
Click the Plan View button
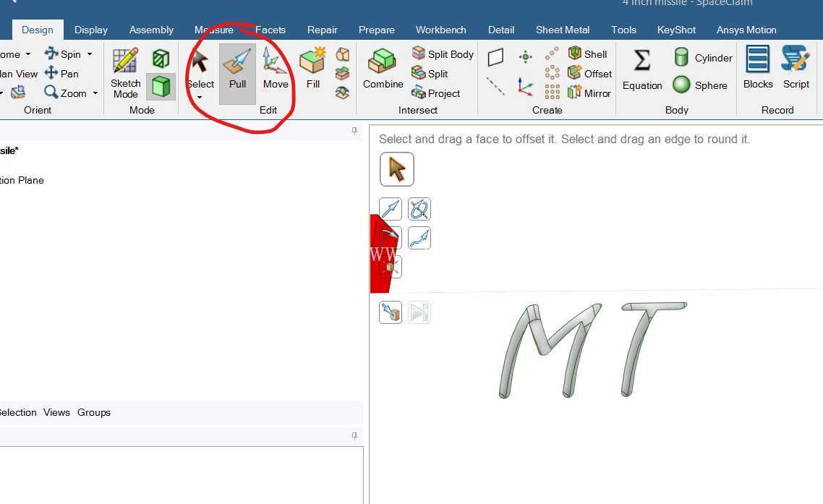[19, 74]
